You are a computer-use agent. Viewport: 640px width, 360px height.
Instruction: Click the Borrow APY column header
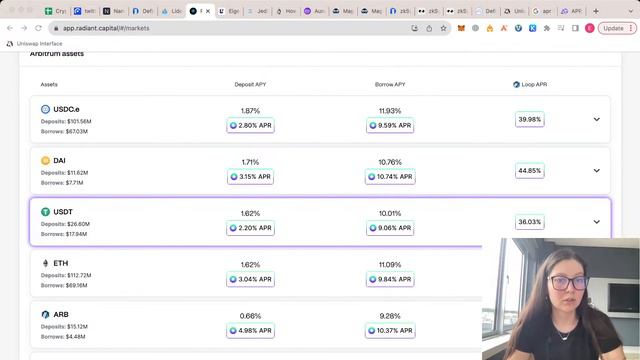(x=390, y=84)
